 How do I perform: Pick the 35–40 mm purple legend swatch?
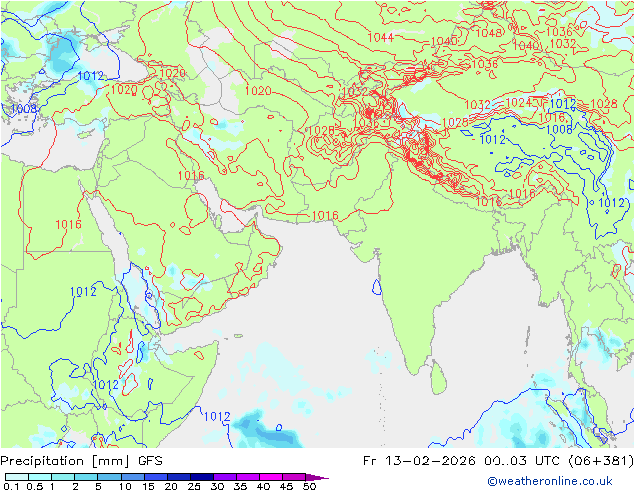(247, 477)
